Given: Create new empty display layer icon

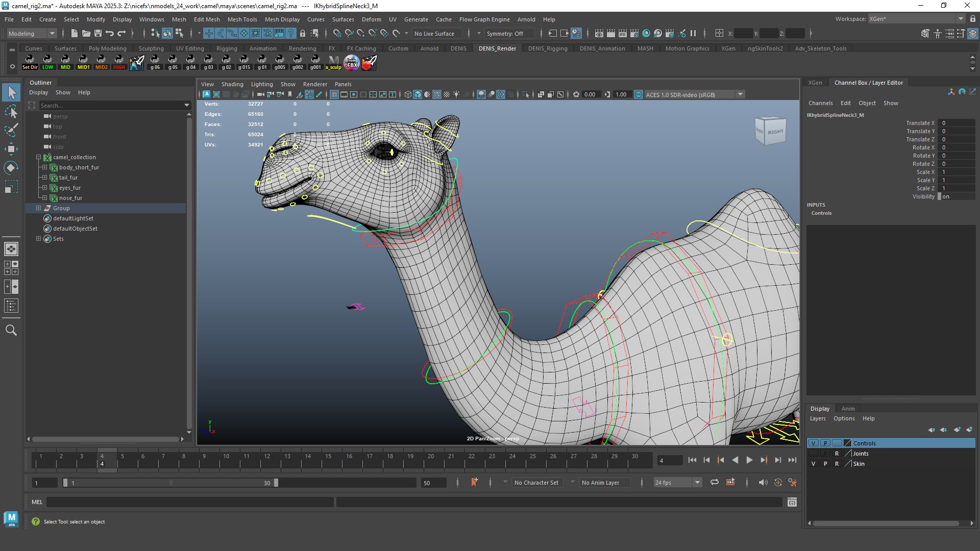Looking at the screenshot, I should (x=957, y=430).
